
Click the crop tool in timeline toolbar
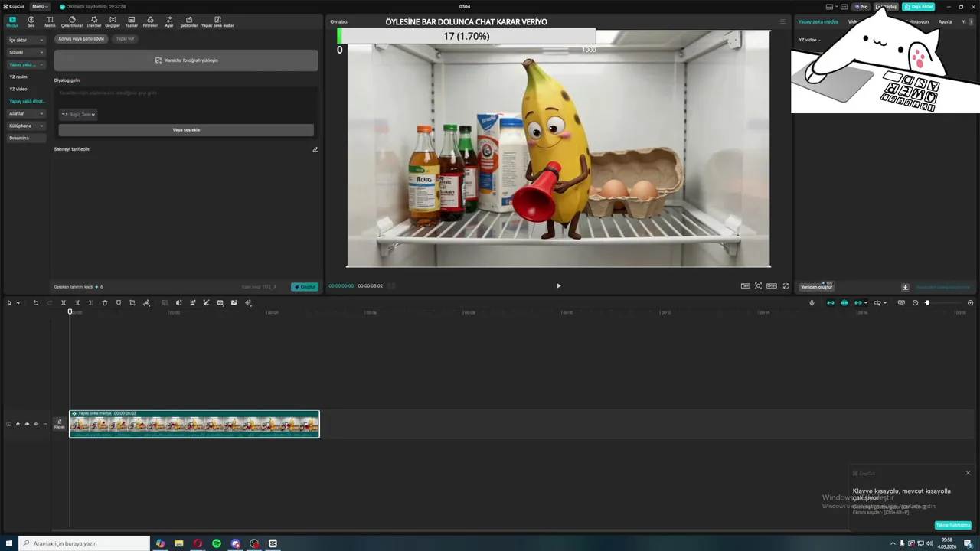point(132,303)
